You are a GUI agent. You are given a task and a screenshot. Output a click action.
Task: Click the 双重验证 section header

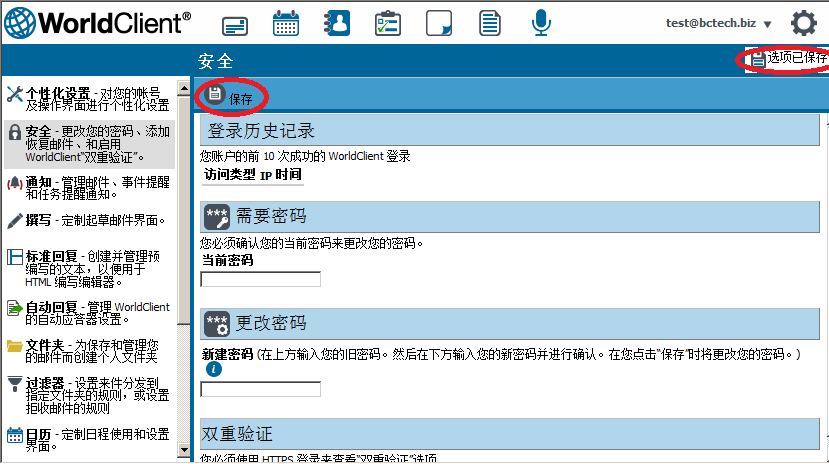click(x=510, y=434)
